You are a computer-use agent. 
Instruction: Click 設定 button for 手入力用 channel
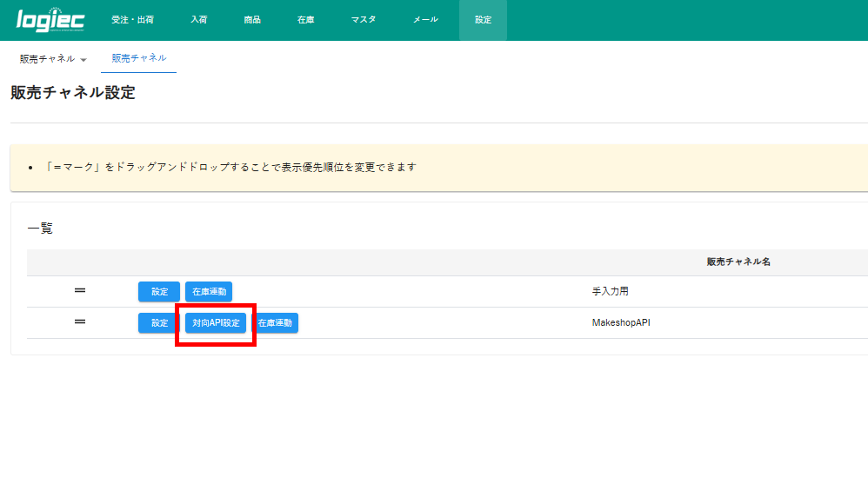click(x=159, y=292)
